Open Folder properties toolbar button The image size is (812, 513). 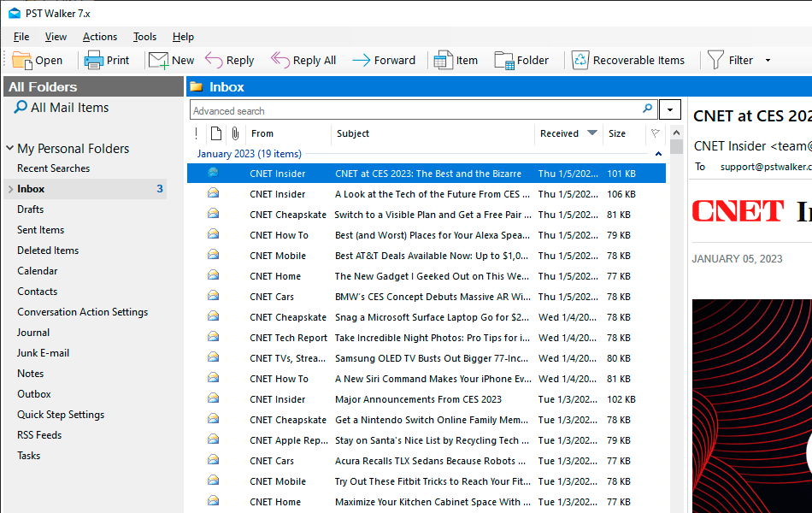pos(521,61)
